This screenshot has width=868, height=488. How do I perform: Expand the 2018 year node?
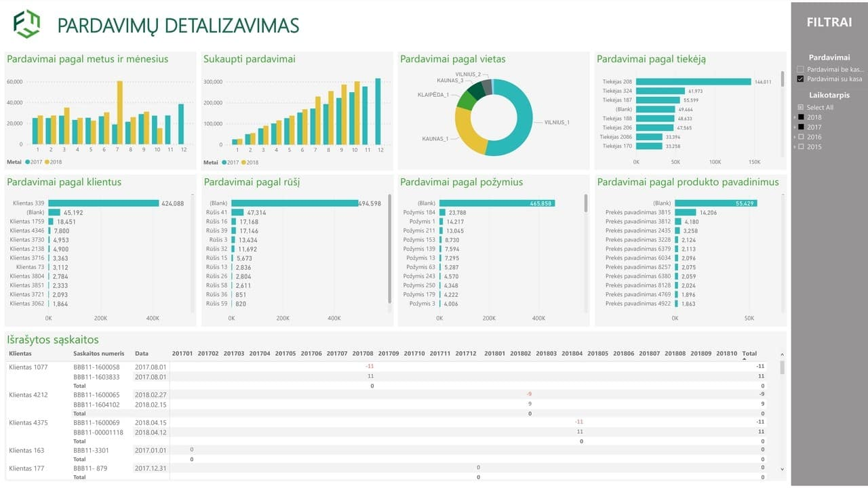(795, 117)
